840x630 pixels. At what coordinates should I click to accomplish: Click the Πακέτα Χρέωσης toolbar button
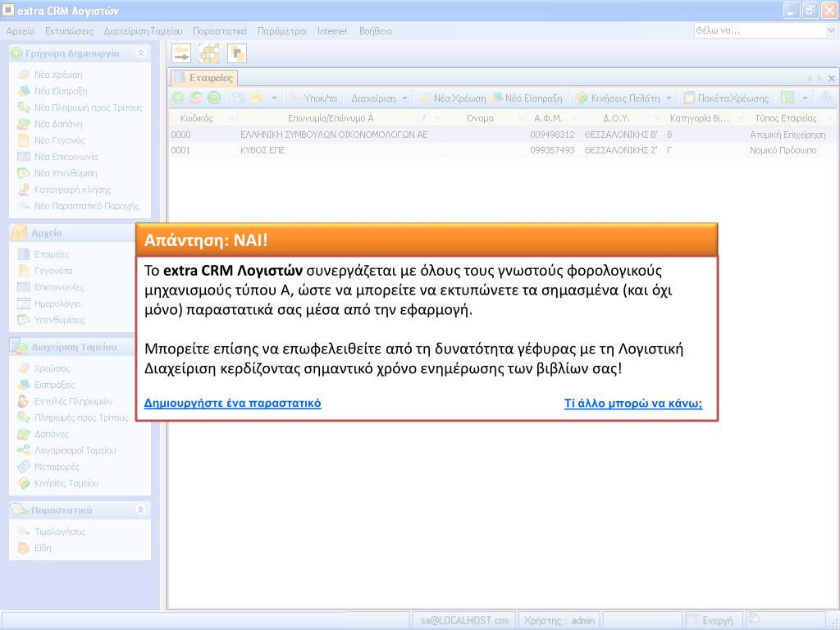[x=727, y=98]
